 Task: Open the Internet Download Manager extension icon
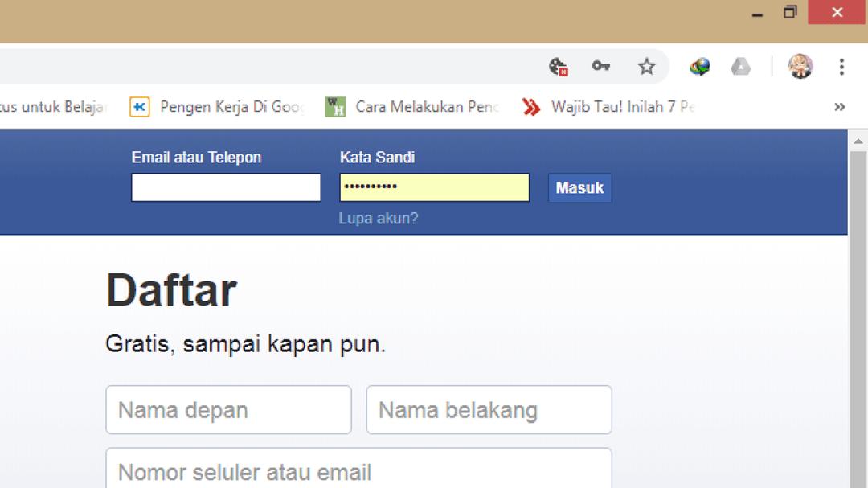pyautogui.click(x=700, y=67)
